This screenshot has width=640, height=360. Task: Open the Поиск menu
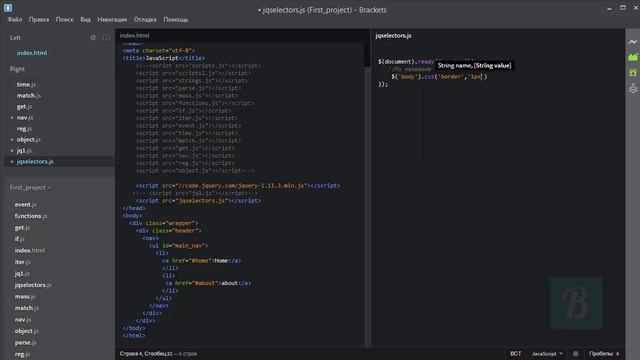(x=64, y=20)
